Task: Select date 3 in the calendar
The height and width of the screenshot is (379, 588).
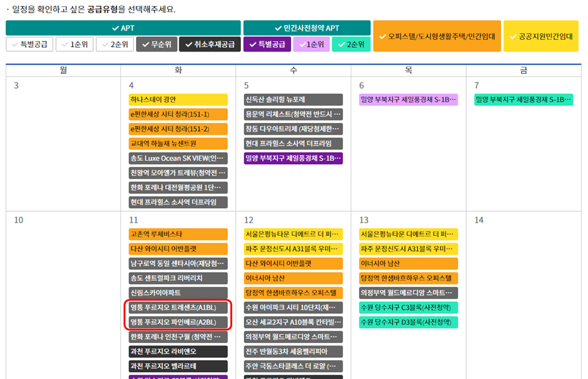Action: [16, 86]
